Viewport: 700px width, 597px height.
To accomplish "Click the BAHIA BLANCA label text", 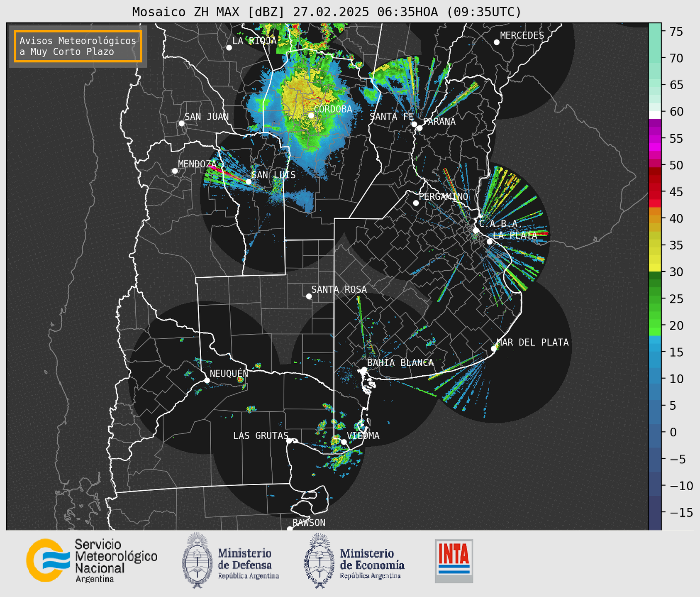I will pos(400,363).
